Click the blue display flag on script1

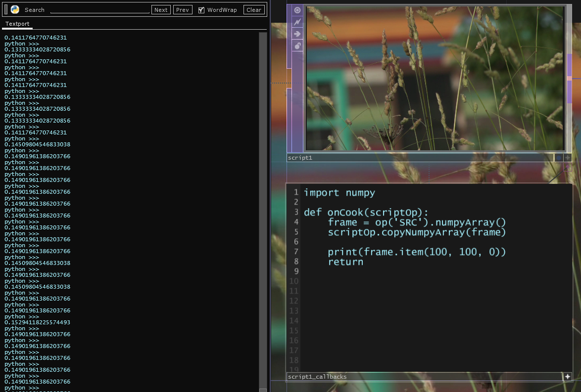pos(558,158)
